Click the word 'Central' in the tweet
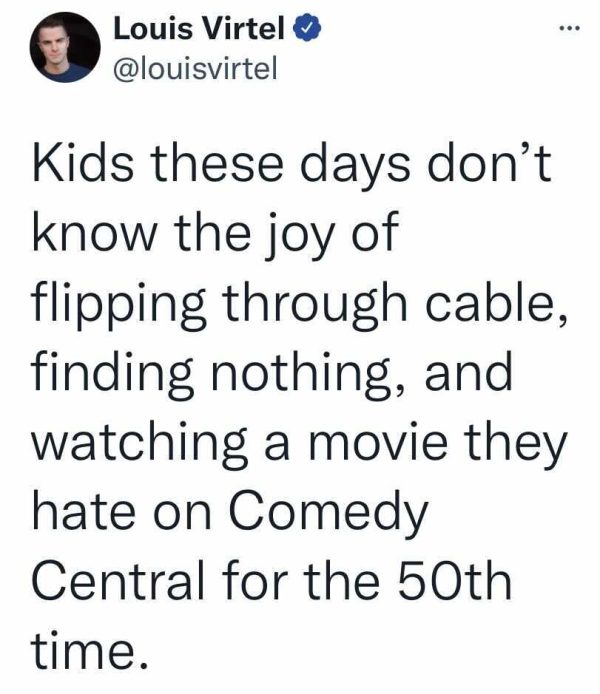The height and width of the screenshot is (694, 600). [119, 581]
